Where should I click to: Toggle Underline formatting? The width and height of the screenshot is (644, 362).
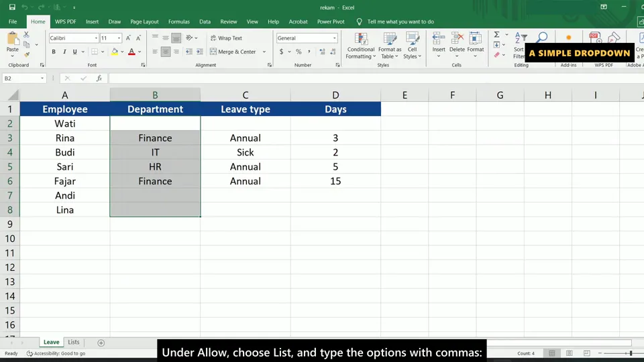74,52
